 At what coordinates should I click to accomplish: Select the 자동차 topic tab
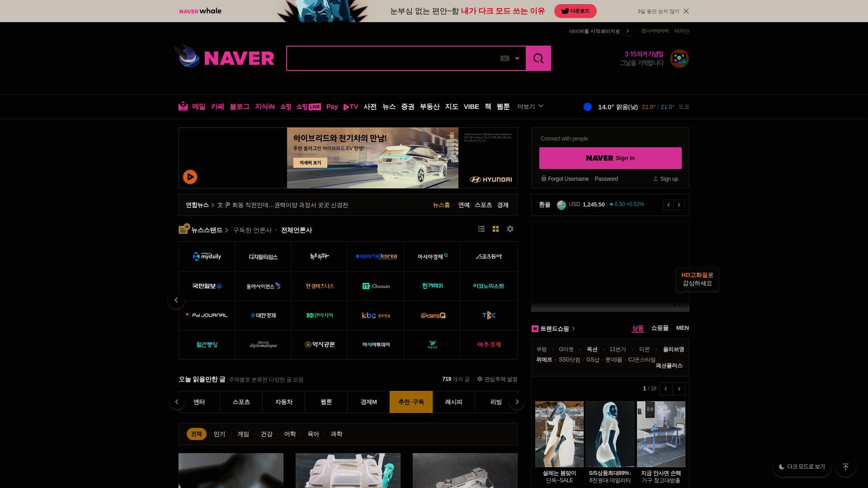tap(284, 402)
